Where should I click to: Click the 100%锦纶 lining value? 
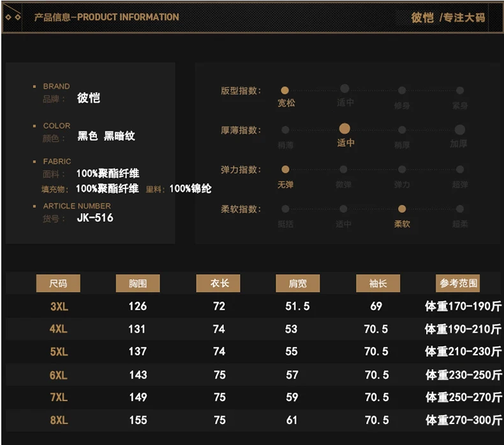[191, 189]
